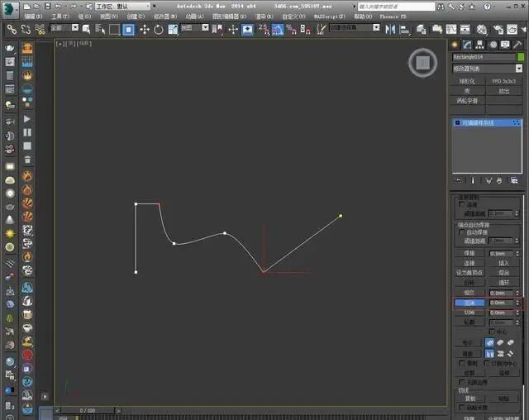Open the Render Setup dialog
Viewport: 529px width, 420px height.
click(498, 30)
